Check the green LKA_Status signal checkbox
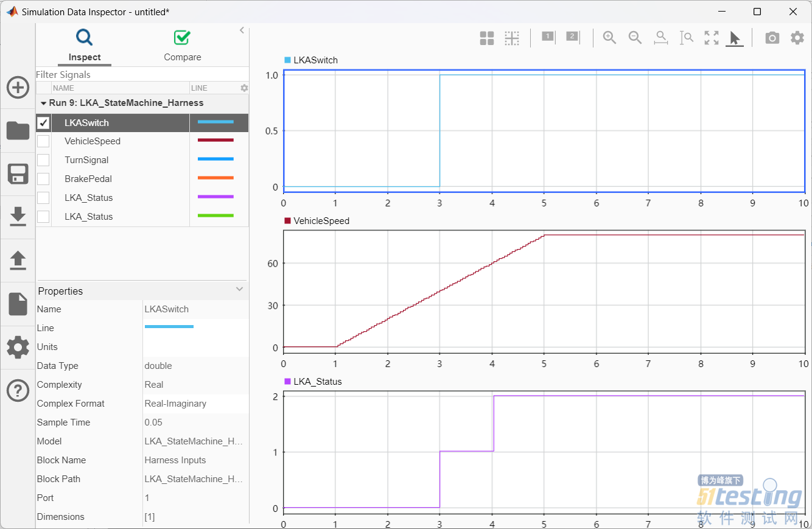This screenshot has height=529, width=812. [x=43, y=217]
